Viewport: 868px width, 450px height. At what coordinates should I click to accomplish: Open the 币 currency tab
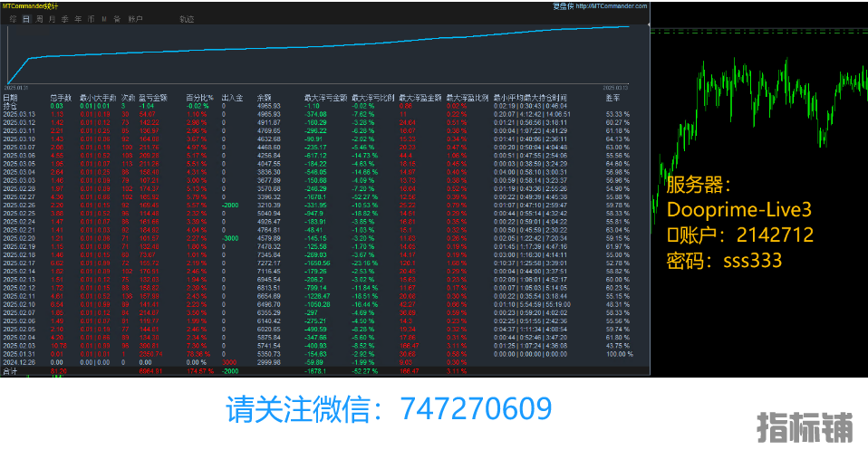point(91,19)
